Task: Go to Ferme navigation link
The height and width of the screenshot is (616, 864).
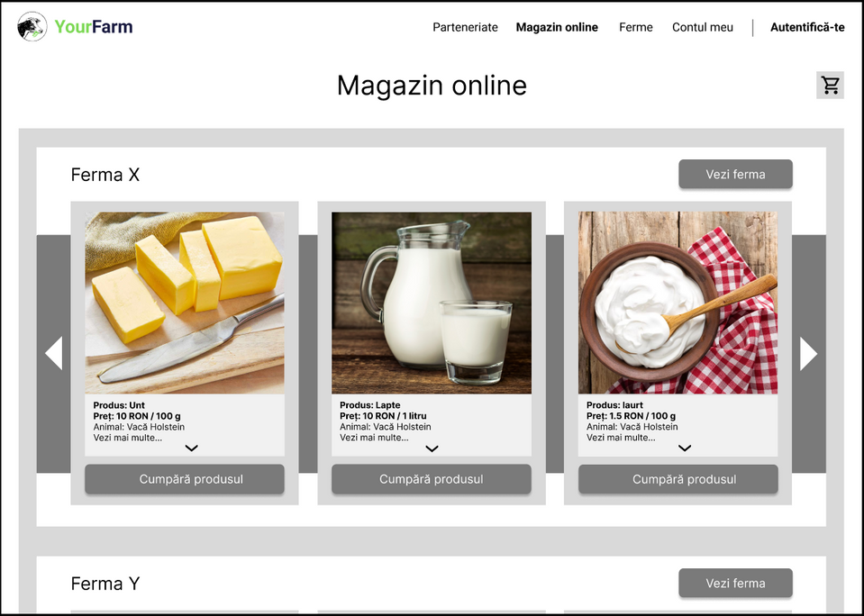Action: coord(636,27)
